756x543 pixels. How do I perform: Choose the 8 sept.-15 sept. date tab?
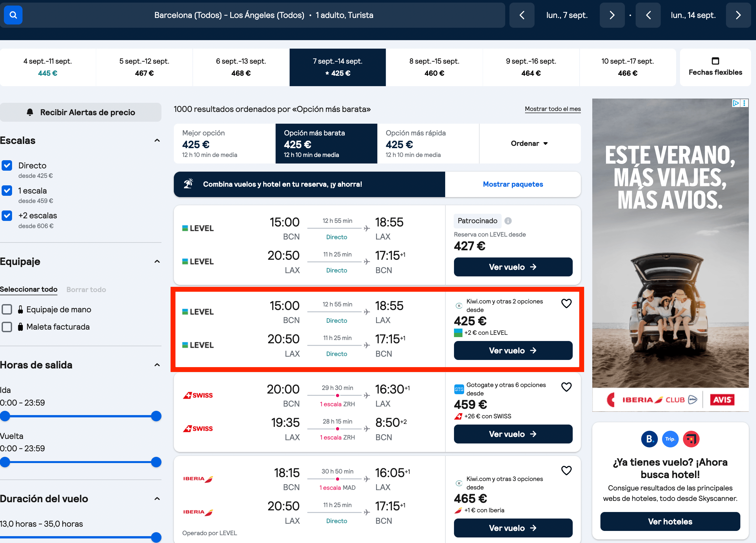(434, 67)
